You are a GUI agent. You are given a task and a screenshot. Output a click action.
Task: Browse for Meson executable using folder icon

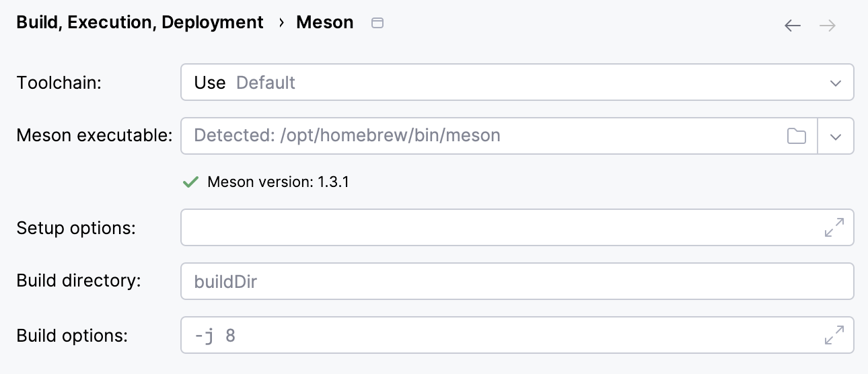tap(797, 136)
